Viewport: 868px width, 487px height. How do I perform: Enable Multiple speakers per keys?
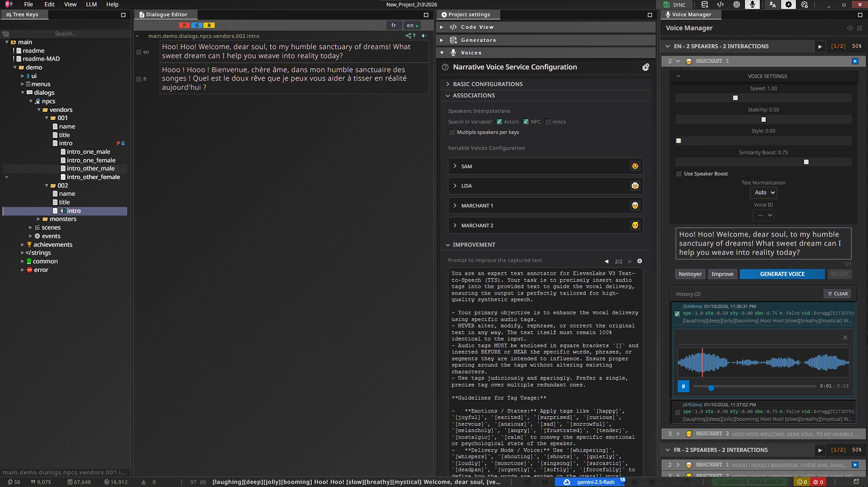(x=451, y=132)
